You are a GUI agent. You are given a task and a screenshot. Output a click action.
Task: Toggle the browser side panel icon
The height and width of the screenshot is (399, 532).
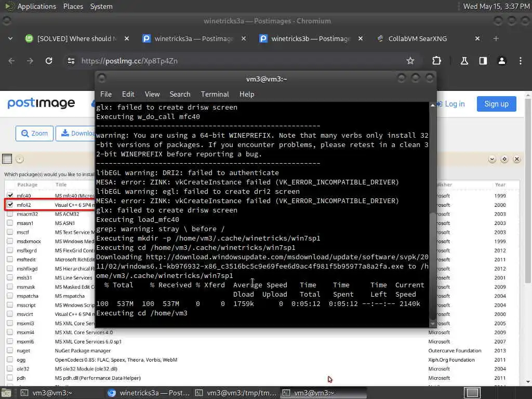click(x=483, y=61)
